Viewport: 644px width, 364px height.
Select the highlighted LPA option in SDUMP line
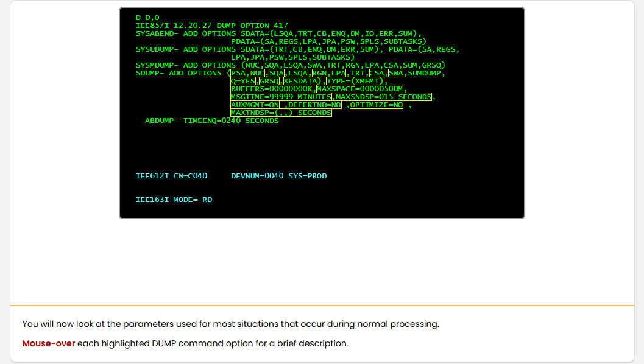coord(339,73)
